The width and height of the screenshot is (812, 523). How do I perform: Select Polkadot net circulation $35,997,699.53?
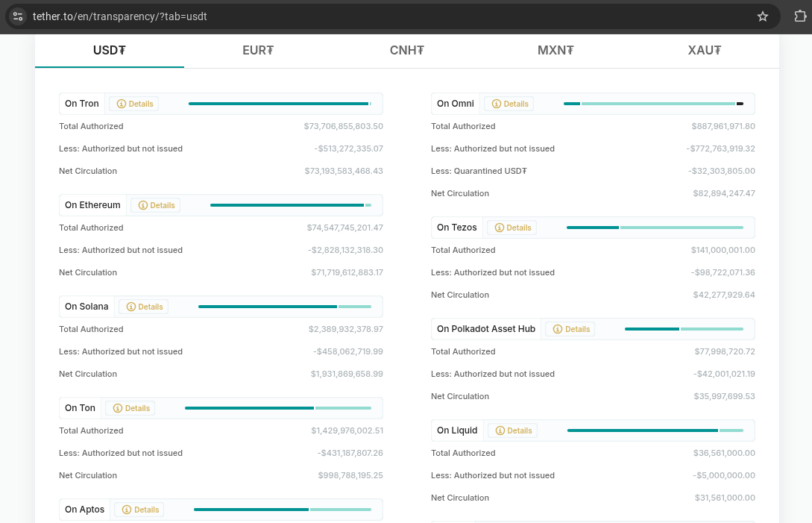(725, 397)
